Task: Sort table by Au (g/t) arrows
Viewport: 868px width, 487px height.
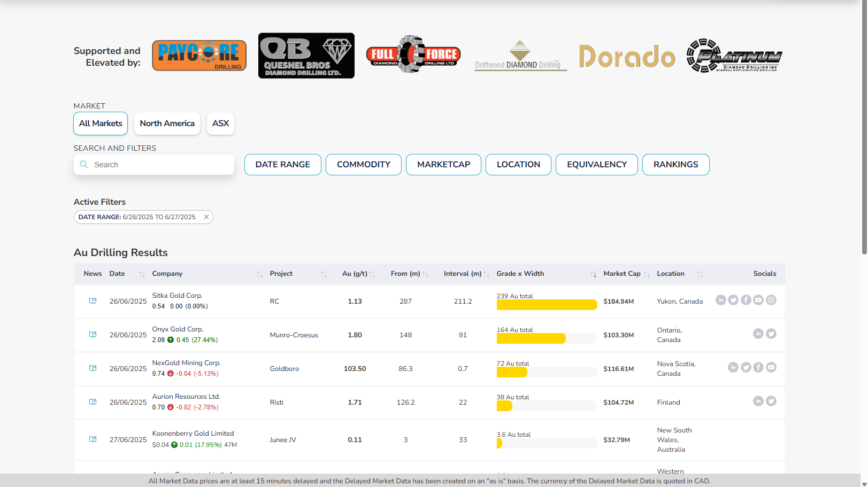Action: [372, 274]
